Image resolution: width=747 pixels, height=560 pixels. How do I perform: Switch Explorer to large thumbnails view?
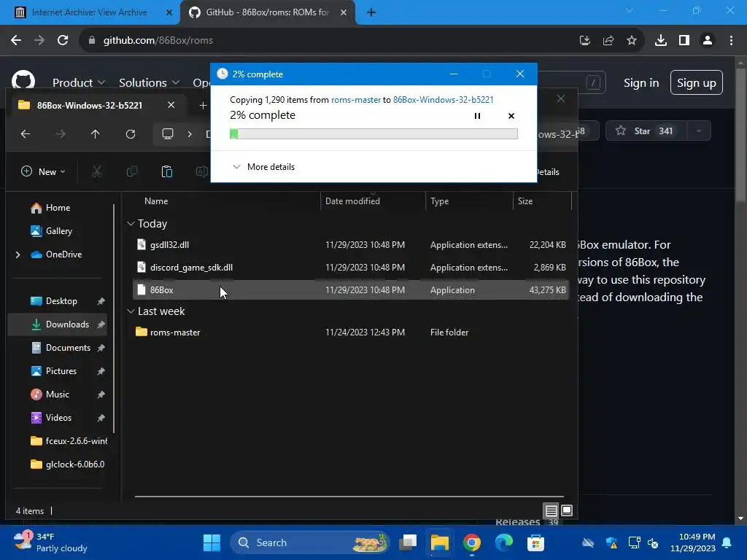(567, 510)
